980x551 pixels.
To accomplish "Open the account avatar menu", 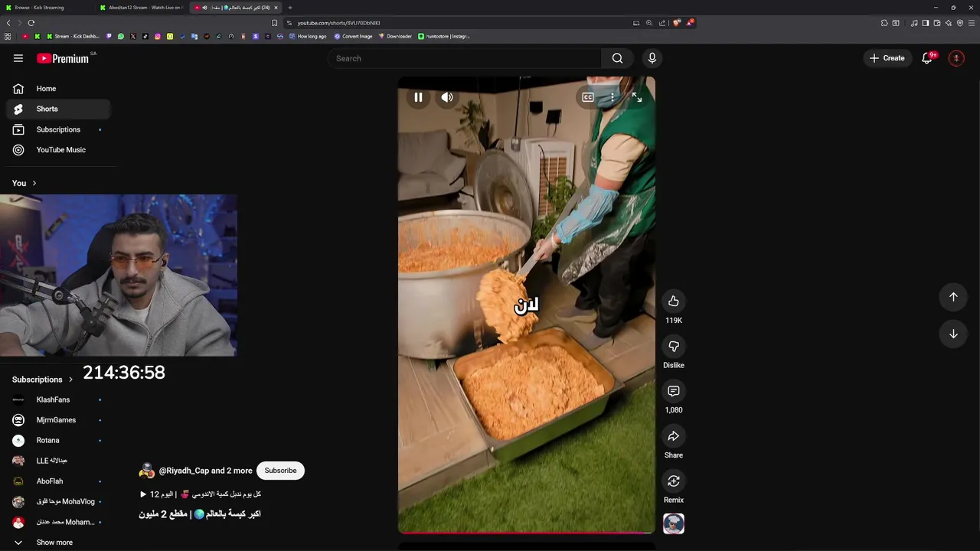I will (956, 58).
